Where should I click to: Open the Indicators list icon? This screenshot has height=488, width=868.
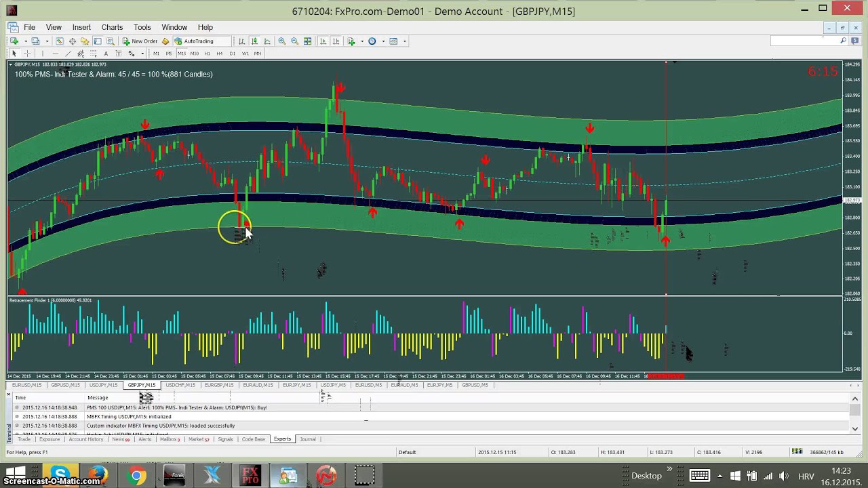click(x=351, y=41)
